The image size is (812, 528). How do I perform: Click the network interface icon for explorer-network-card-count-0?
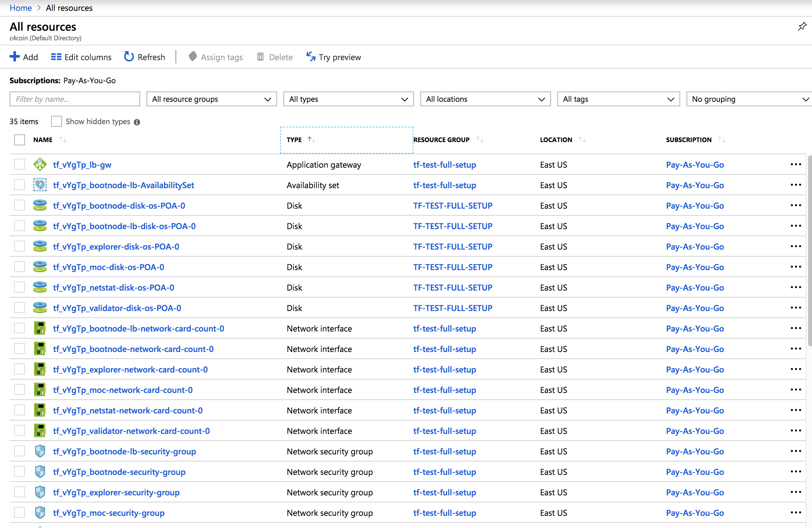click(x=40, y=369)
